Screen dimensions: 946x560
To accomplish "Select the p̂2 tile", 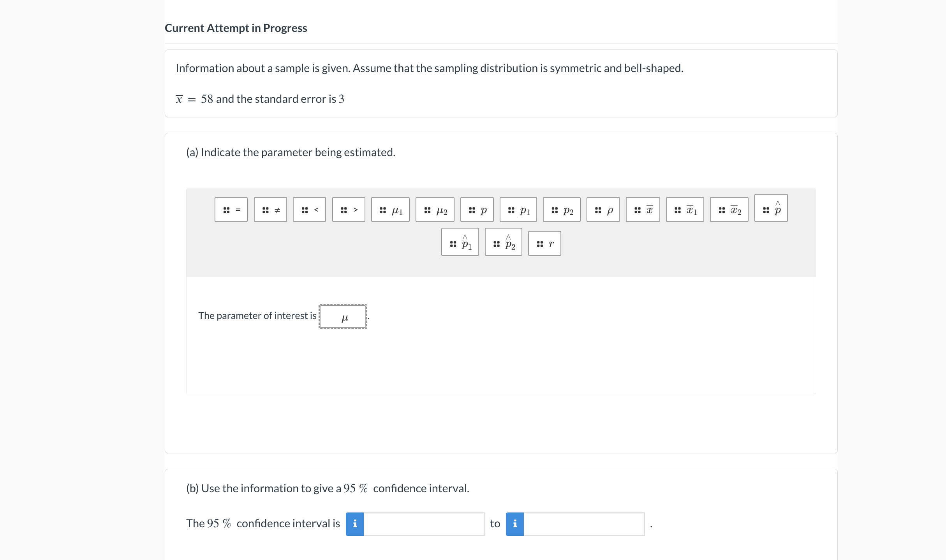I will point(503,243).
